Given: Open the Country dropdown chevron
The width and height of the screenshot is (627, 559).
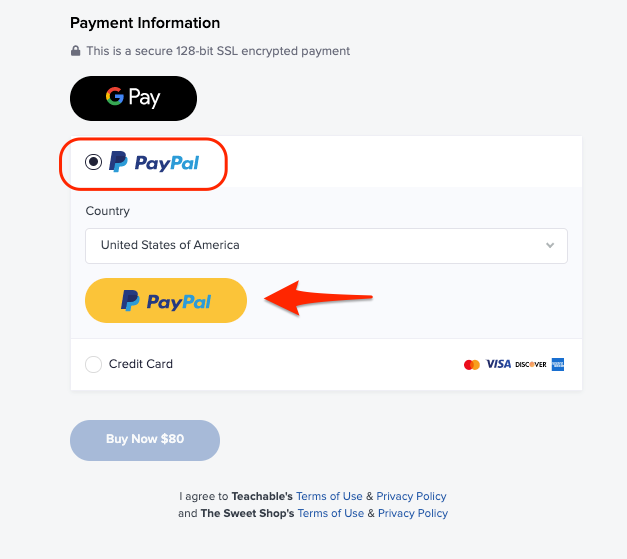Looking at the screenshot, I should tap(550, 245).
